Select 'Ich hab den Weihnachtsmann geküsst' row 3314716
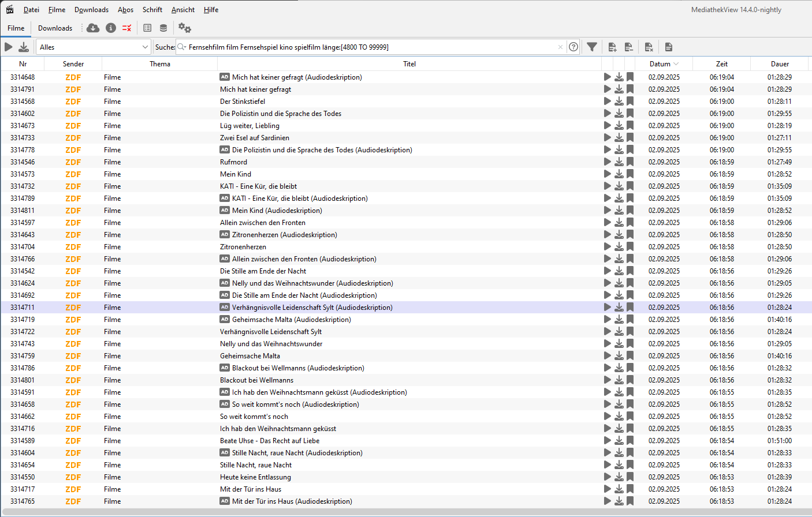812x517 pixels. [406, 428]
